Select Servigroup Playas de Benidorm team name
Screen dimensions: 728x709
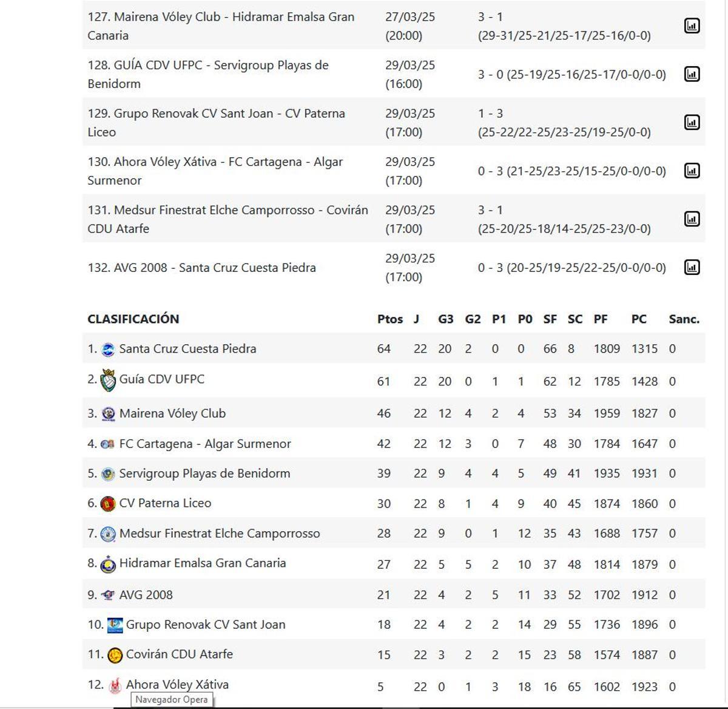[x=206, y=473]
